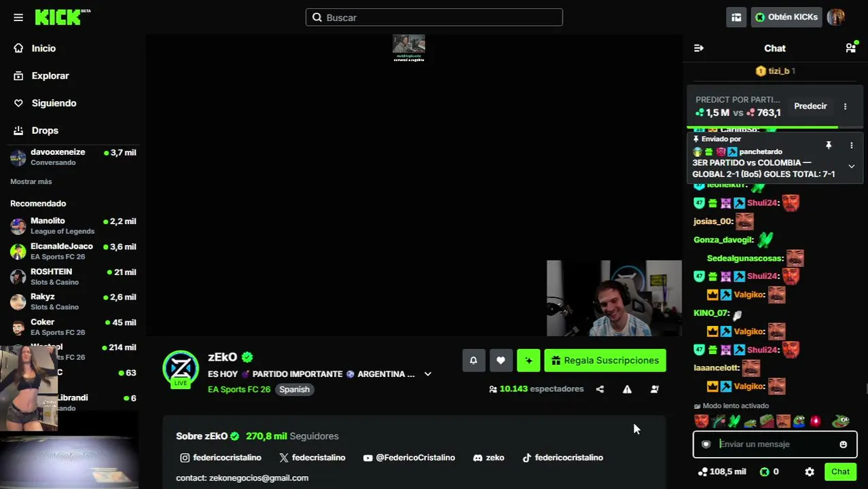The image size is (868, 489).
Task: Click the username Sedealgunascosas in chat
Action: (x=744, y=258)
